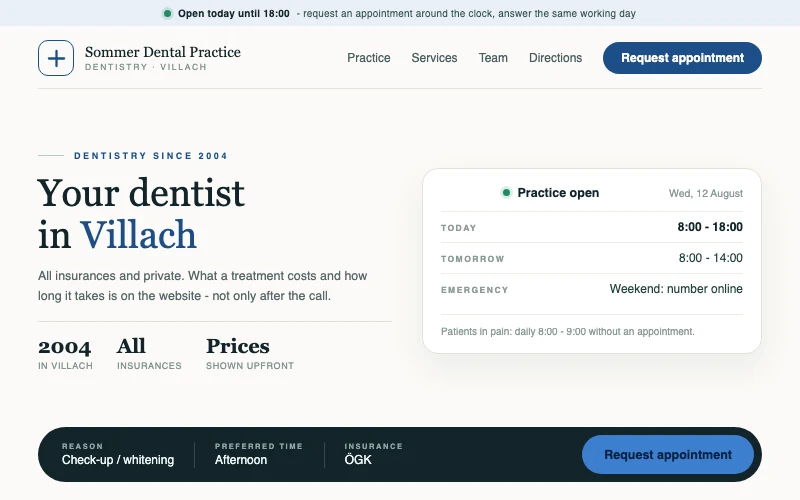This screenshot has height=500, width=800.
Task: Open the Reason selector showing Check-up / whitening
Action: (118, 454)
